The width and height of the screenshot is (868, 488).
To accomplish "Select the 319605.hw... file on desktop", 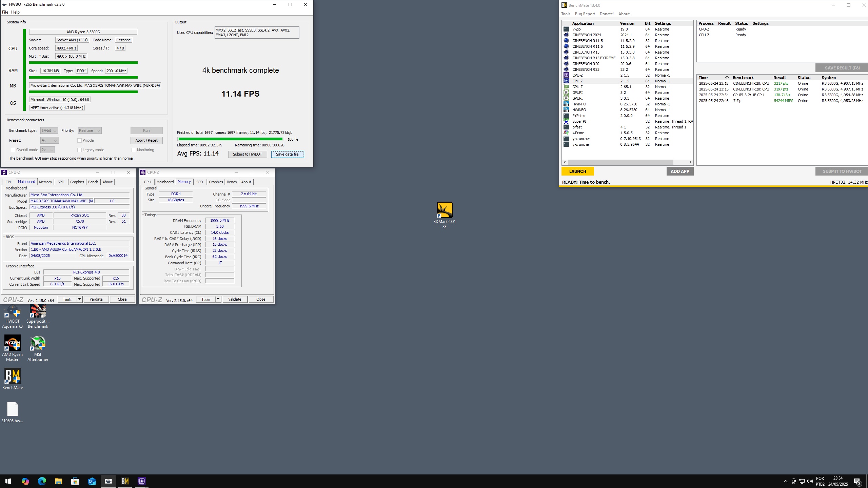I will [x=13, y=412].
